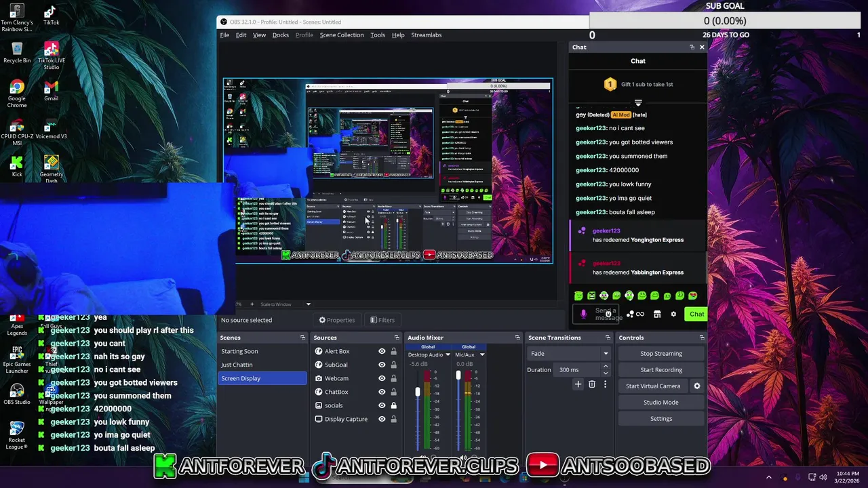Screen dimensions: 868x488
Task: Lock the Display Capture source
Action: pyautogui.click(x=393, y=419)
